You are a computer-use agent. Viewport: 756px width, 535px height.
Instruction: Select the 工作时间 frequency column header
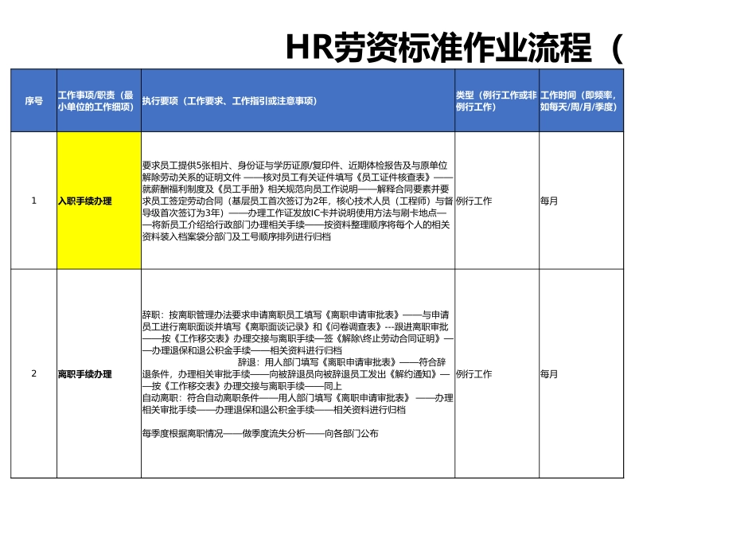point(581,102)
